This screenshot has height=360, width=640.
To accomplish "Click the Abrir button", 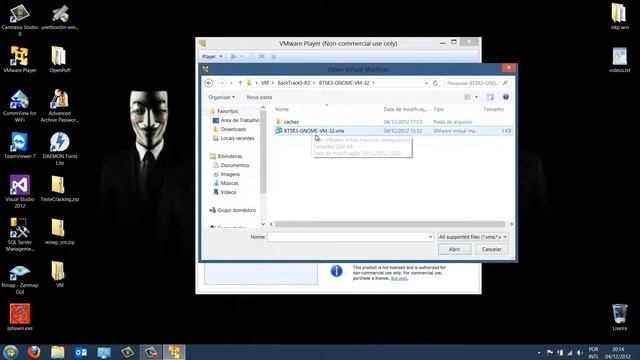I will point(454,249).
